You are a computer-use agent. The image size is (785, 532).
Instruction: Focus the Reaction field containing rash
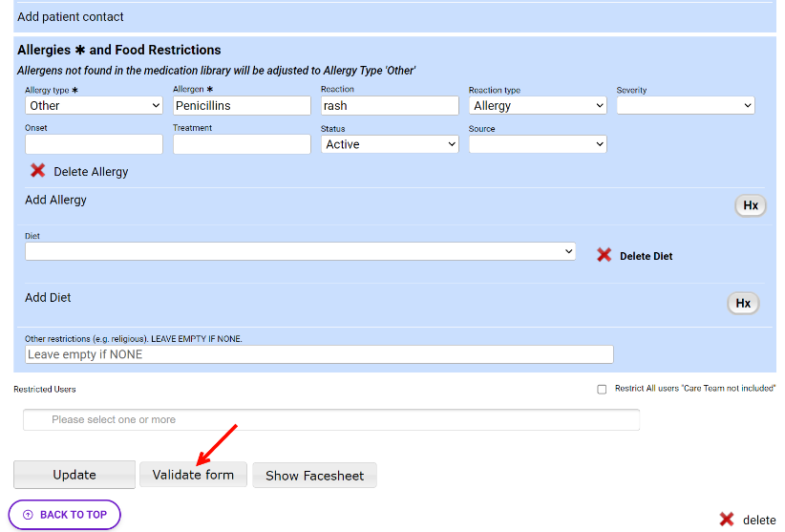coord(390,106)
